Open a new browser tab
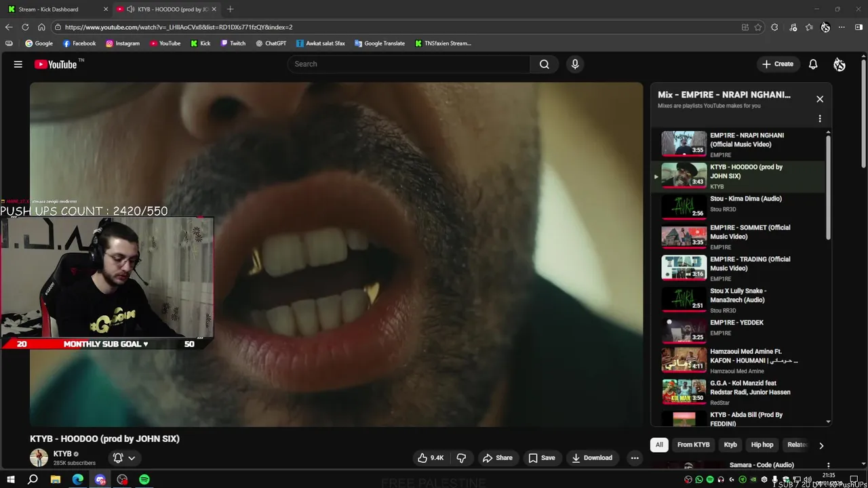 230,9
